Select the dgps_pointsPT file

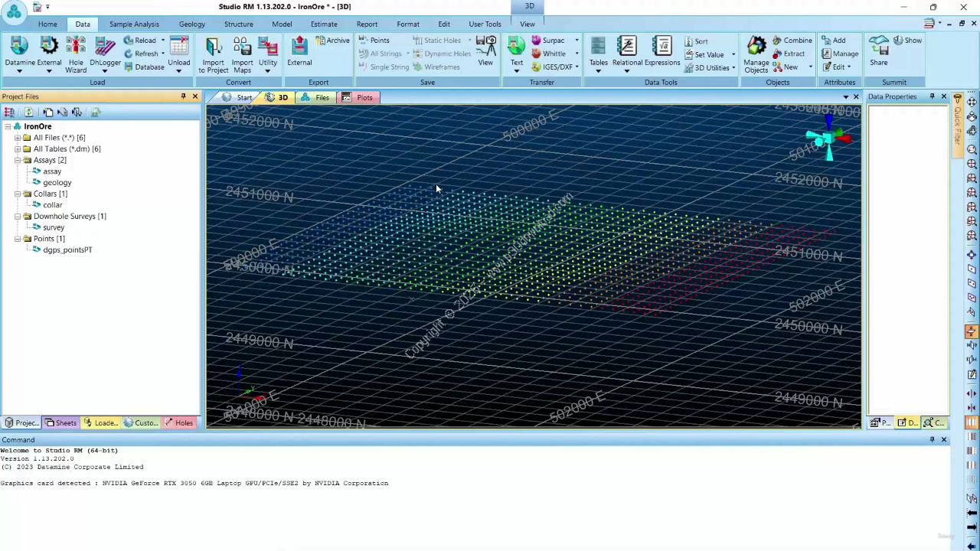tap(67, 250)
